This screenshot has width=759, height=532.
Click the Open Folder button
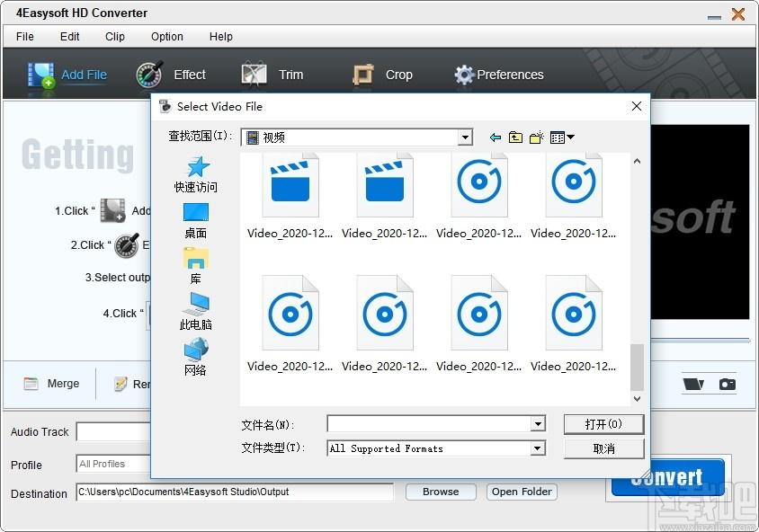522,492
